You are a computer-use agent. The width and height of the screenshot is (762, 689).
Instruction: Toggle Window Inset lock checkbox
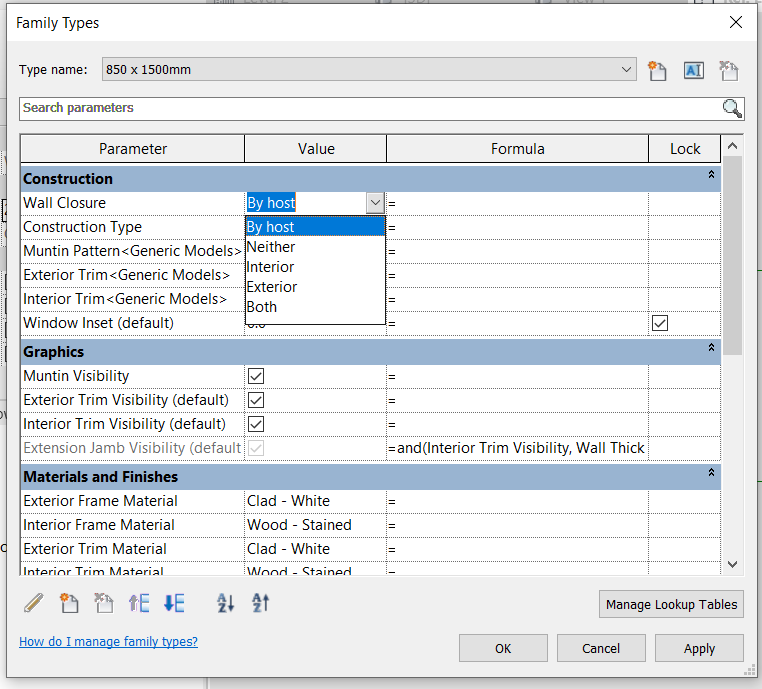pos(659,323)
